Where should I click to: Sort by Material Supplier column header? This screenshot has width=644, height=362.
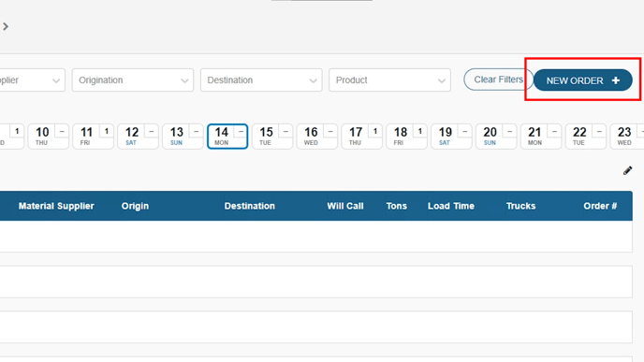(x=56, y=206)
